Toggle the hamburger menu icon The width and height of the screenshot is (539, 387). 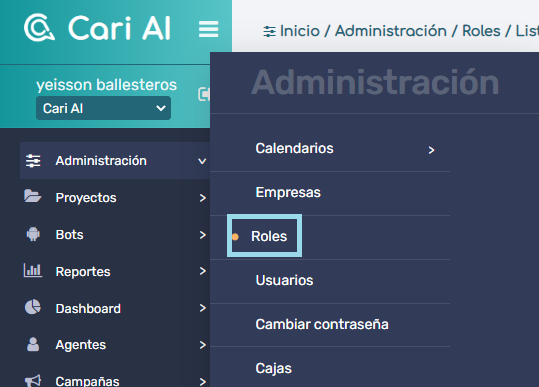click(208, 29)
